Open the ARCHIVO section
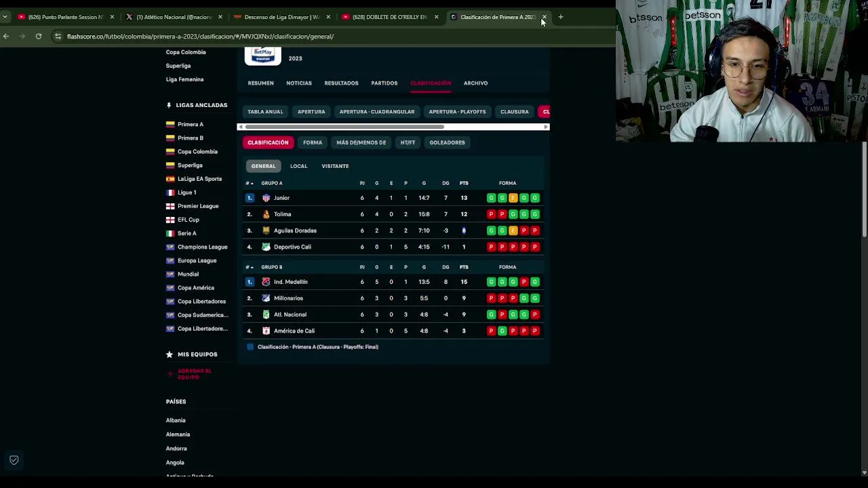 [475, 83]
